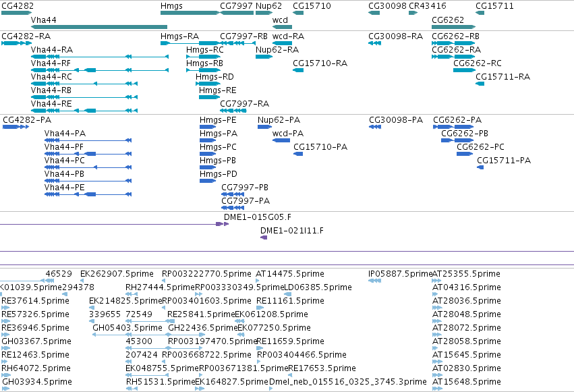The width and height of the screenshot is (574, 392).
Task: Select the Hmgs-PE protein label
Action: click(x=218, y=120)
